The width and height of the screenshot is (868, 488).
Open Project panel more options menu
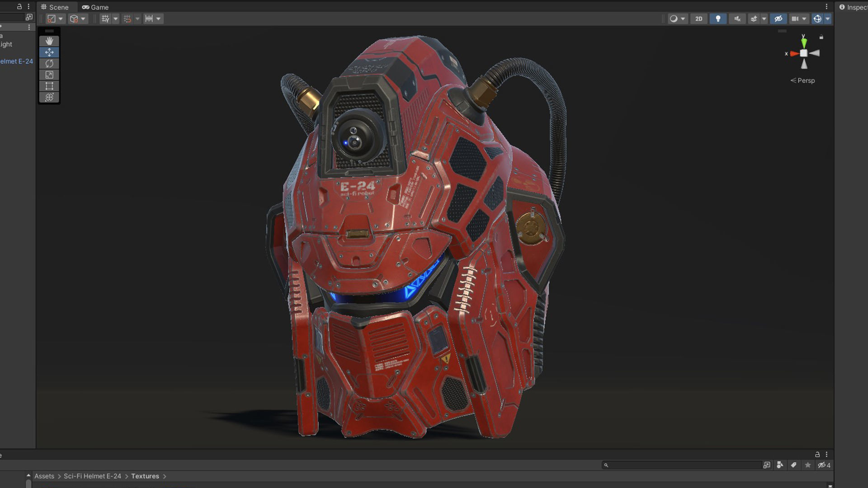tap(826, 455)
